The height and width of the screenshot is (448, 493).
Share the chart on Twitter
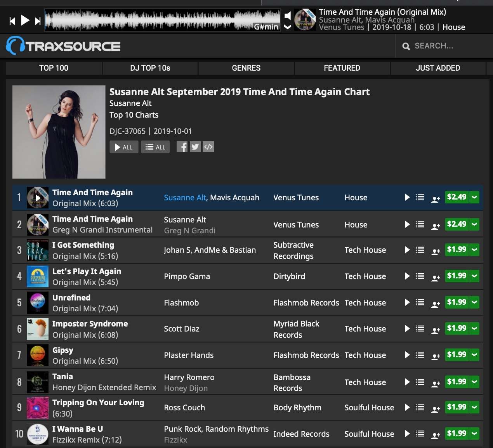(x=195, y=147)
